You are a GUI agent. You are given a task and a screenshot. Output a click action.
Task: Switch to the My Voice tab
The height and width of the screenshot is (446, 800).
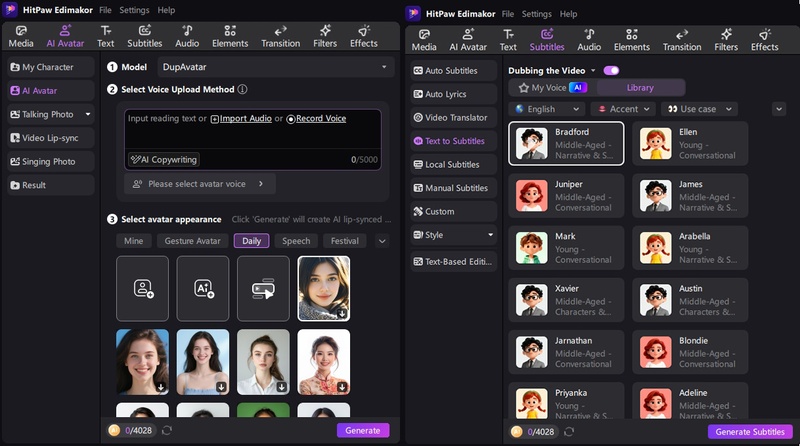tap(553, 88)
